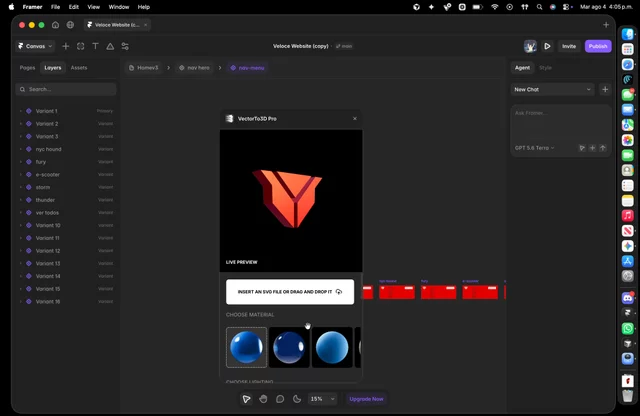Viewport: 640px width, 416px height.
Task: Expand the fury layer
Action: click(20, 162)
